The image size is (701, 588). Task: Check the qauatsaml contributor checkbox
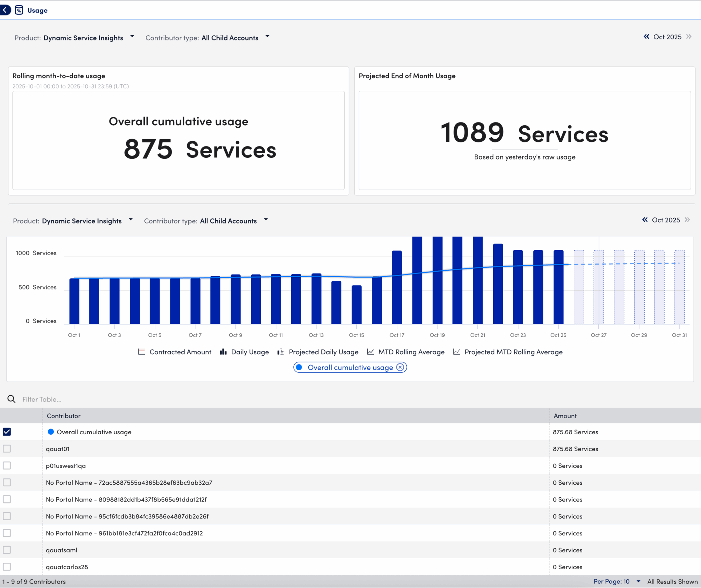(x=7, y=550)
